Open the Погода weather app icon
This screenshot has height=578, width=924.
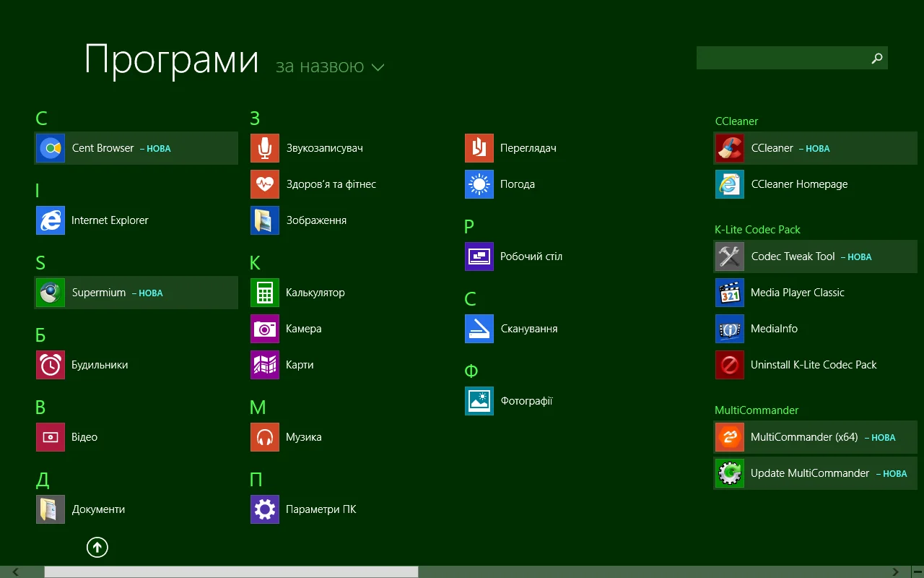(479, 184)
